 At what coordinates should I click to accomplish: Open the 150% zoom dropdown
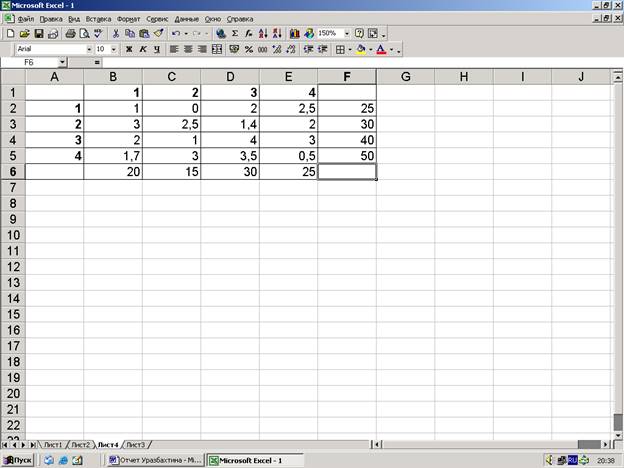click(347, 34)
